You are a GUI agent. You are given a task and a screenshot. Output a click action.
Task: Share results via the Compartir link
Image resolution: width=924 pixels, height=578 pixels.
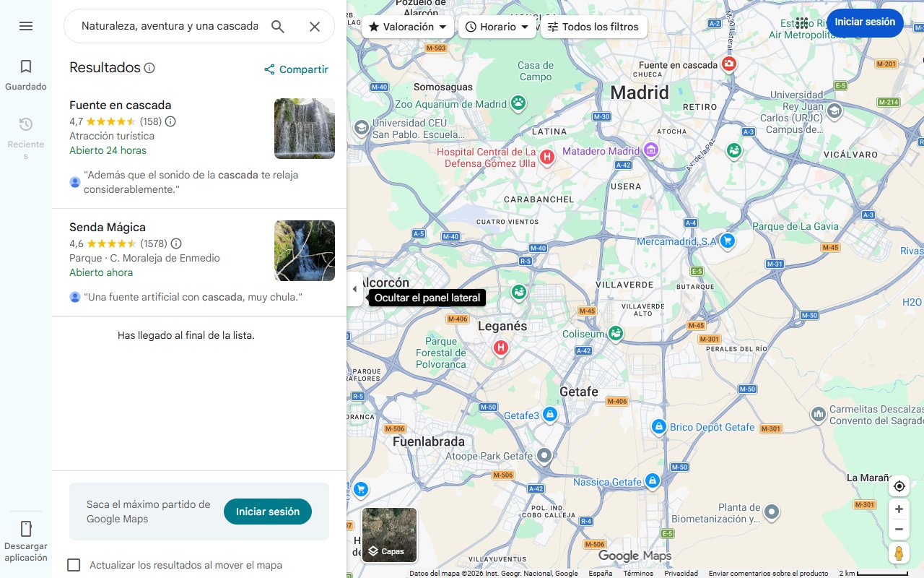coord(296,69)
